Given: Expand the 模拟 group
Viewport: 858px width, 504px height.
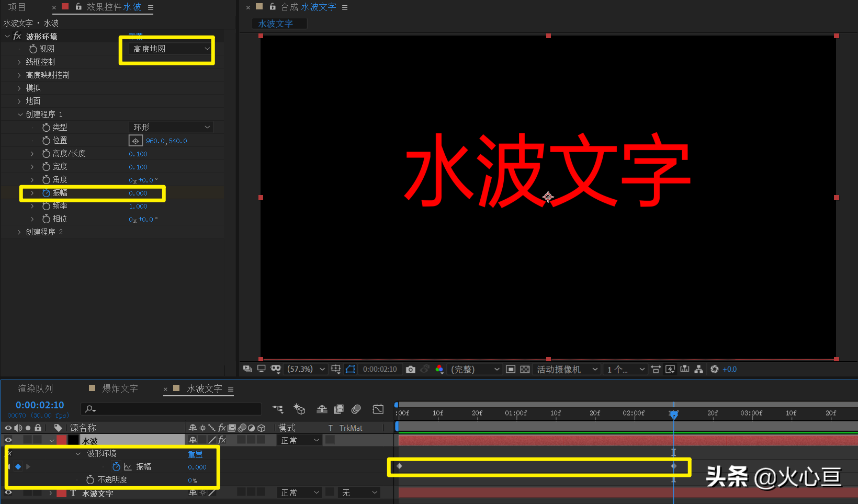Looking at the screenshot, I should pos(19,88).
